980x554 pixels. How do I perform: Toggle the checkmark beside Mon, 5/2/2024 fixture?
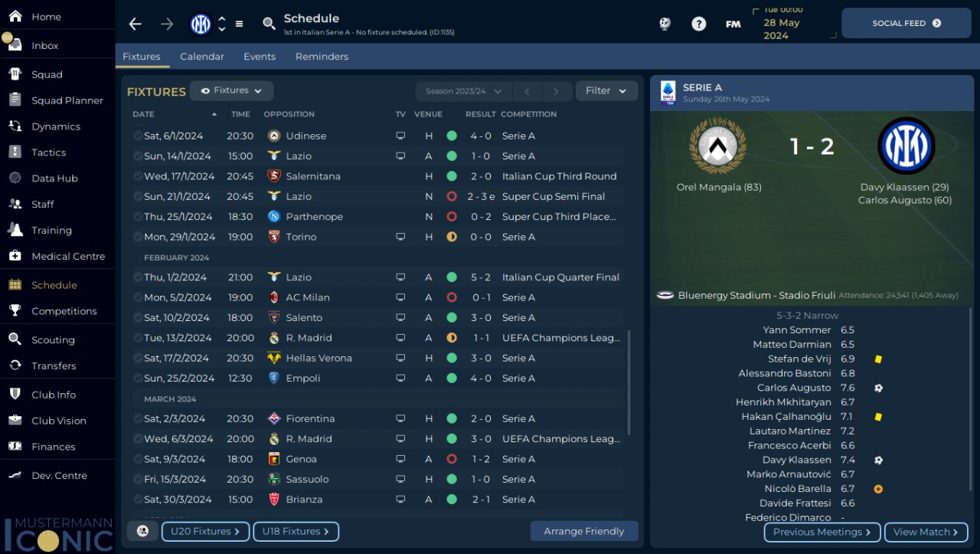click(138, 297)
